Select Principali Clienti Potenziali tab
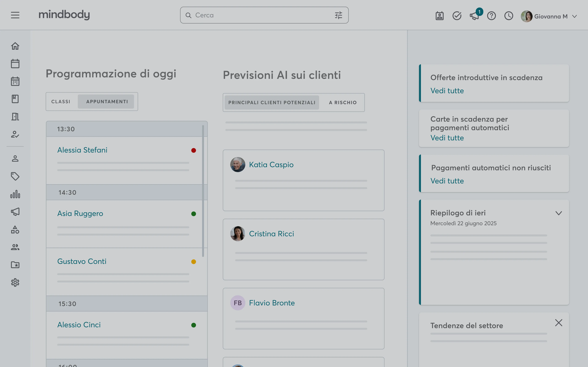This screenshot has height=367, width=588. coord(272,102)
